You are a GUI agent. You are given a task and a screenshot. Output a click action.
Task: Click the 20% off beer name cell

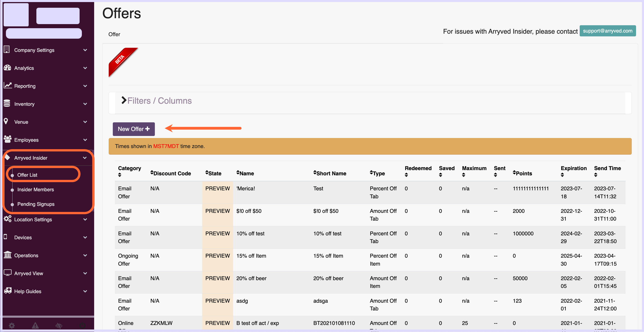pyautogui.click(x=252, y=278)
